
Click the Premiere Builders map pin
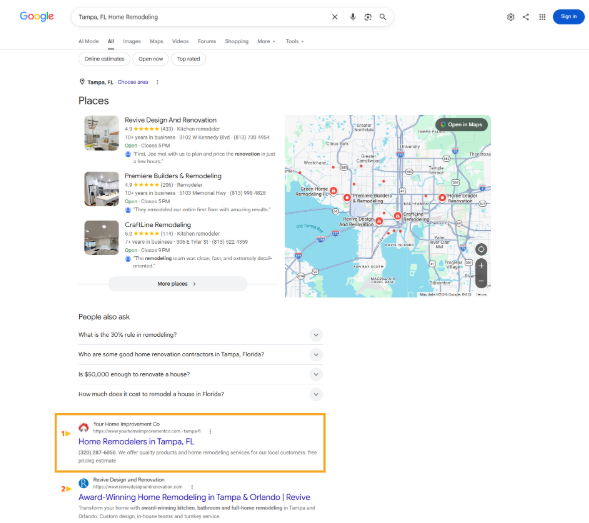click(347, 197)
